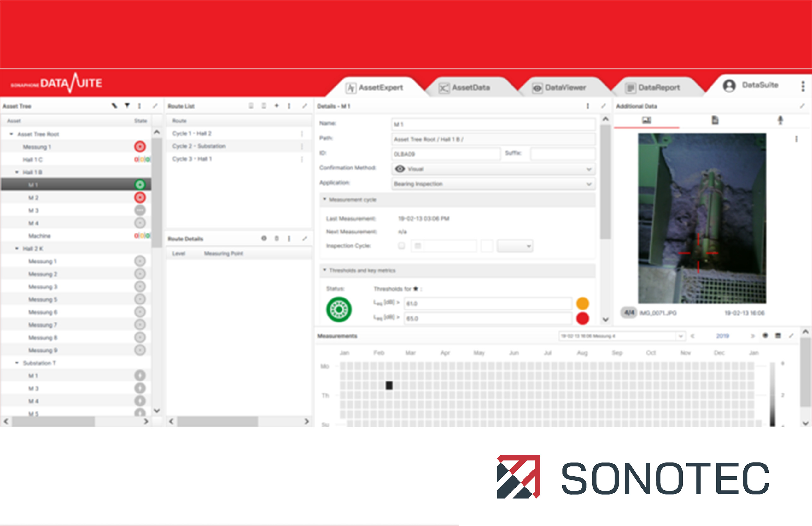
Task: Open the main kebab menu next to DataSuite
Action: coord(803,86)
